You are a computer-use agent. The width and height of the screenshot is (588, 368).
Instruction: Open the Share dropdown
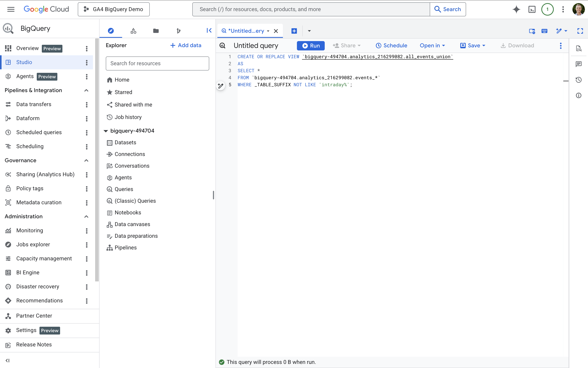[x=347, y=46]
